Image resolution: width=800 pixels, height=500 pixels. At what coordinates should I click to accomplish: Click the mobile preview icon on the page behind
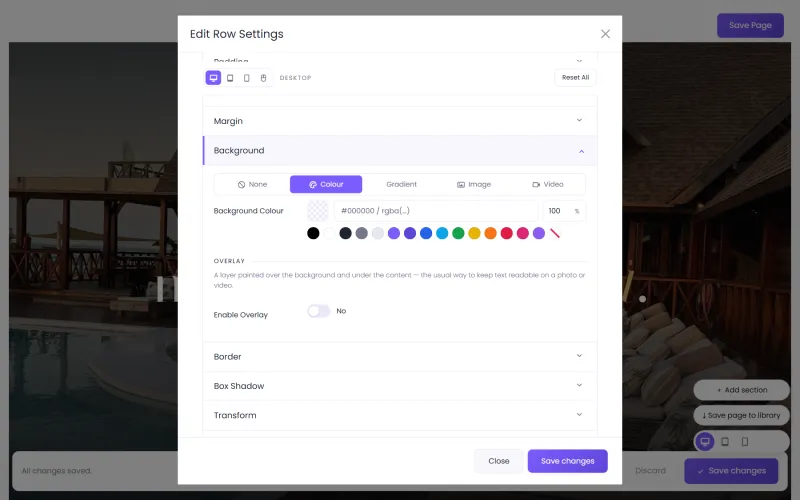745,441
